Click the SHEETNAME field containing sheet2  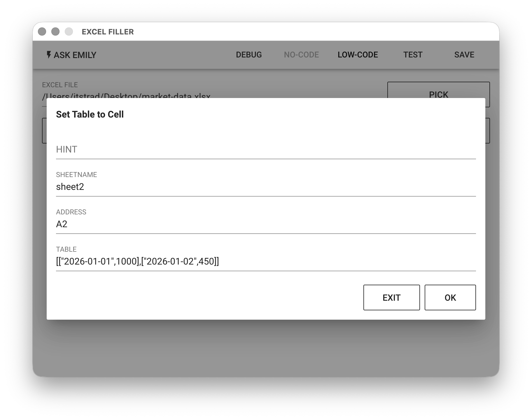pos(265,187)
